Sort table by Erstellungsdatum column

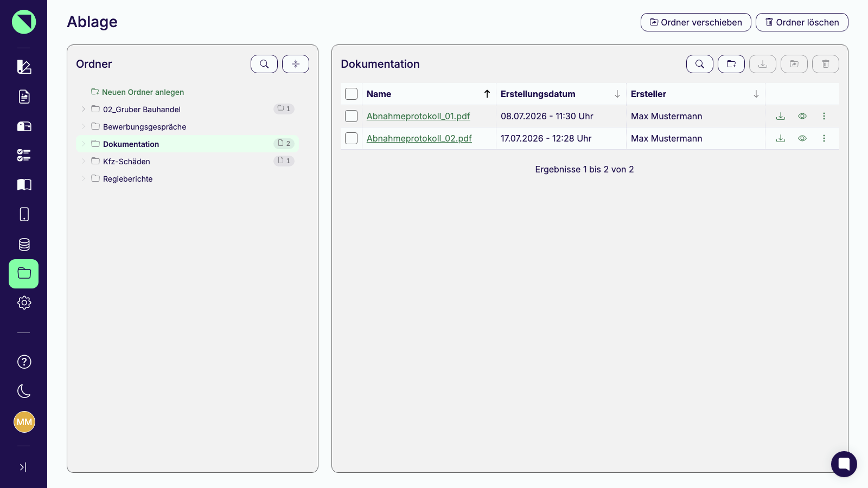click(x=561, y=94)
